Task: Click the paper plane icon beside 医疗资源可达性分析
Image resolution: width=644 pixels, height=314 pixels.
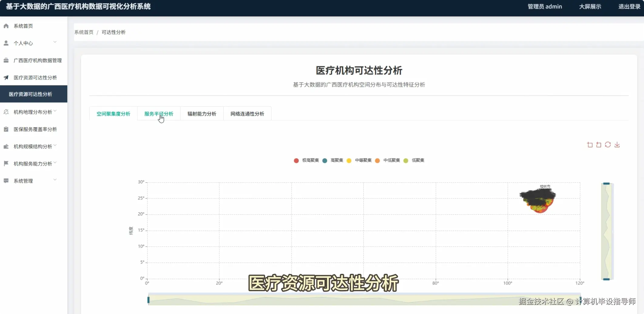Action: 6,78
